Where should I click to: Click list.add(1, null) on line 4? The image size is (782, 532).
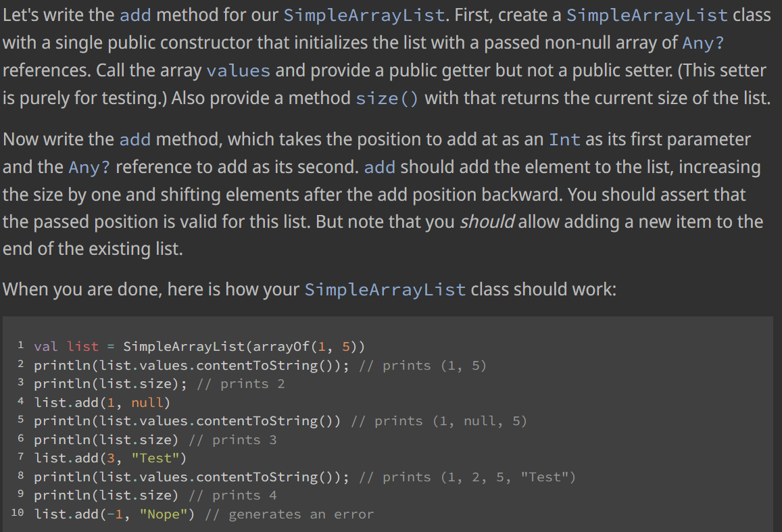[x=101, y=402]
